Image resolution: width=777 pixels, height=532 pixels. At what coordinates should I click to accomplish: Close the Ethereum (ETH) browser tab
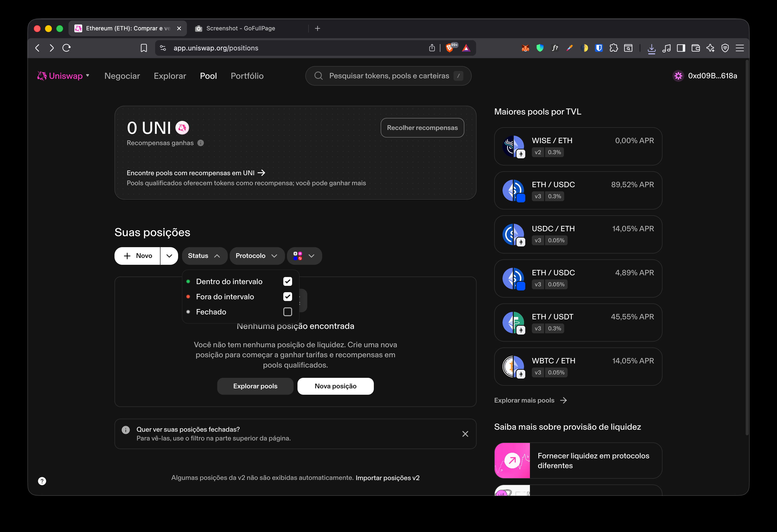(179, 28)
